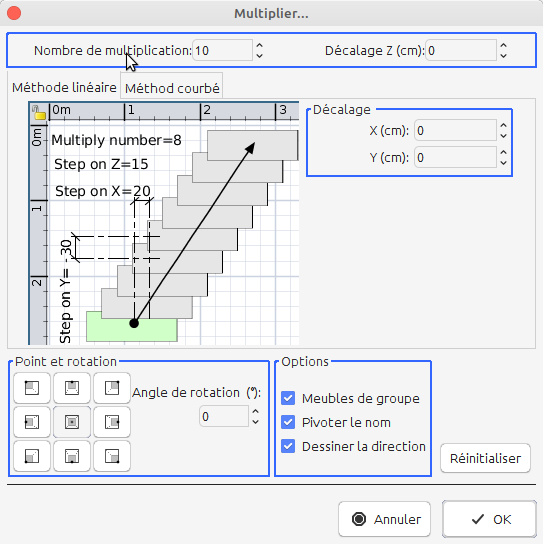543x544 pixels.
Task: Click the Angle de rotation field
Action: pos(224,416)
